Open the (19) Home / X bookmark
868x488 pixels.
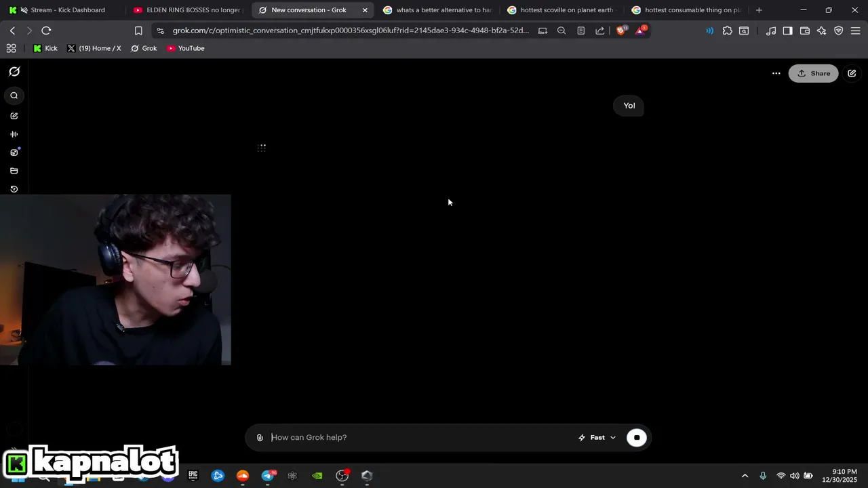point(94,48)
